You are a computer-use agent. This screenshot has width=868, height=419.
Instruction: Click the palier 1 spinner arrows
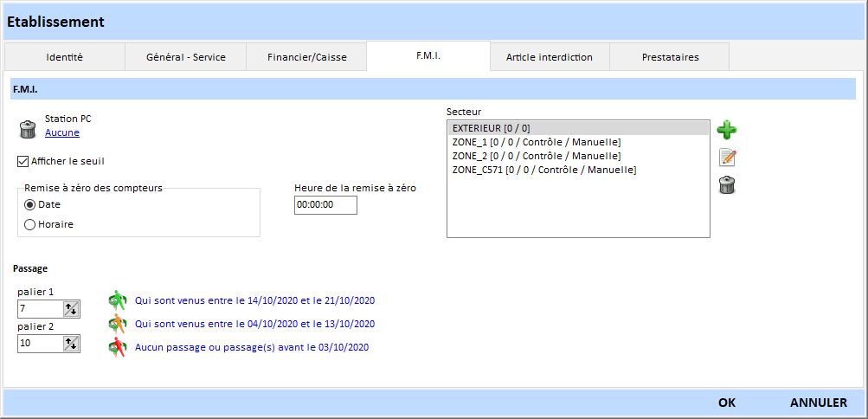point(71,308)
